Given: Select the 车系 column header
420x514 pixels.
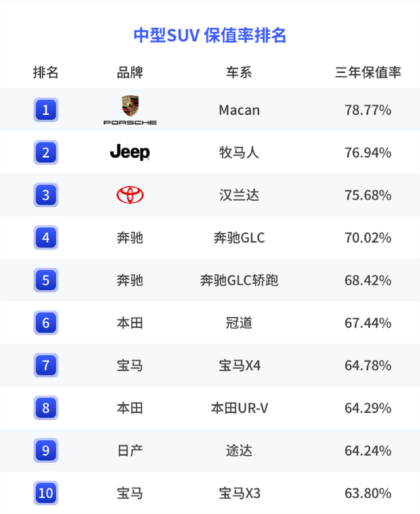Looking at the screenshot, I should 239,72.
